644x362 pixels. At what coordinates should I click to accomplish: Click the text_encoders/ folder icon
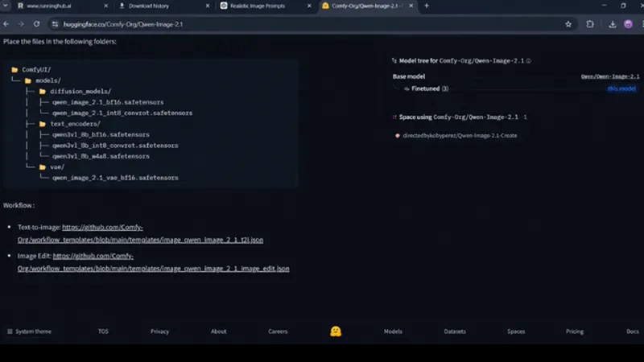(43, 124)
